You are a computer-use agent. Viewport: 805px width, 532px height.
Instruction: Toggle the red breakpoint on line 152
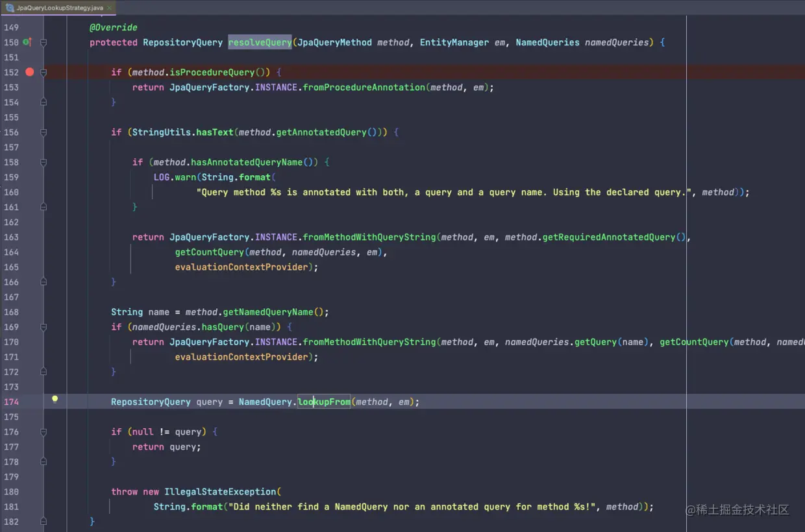coord(30,72)
